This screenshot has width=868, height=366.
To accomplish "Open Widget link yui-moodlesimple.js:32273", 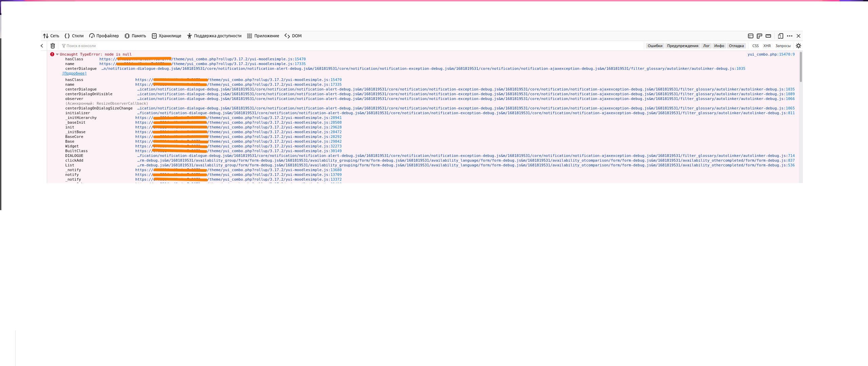I will [238, 146].
